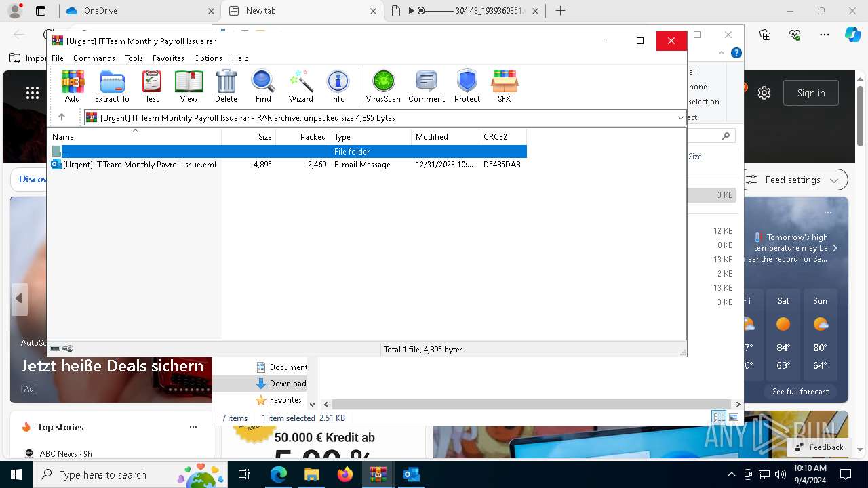
Task: Open the Favorites menu
Action: [168, 58]
